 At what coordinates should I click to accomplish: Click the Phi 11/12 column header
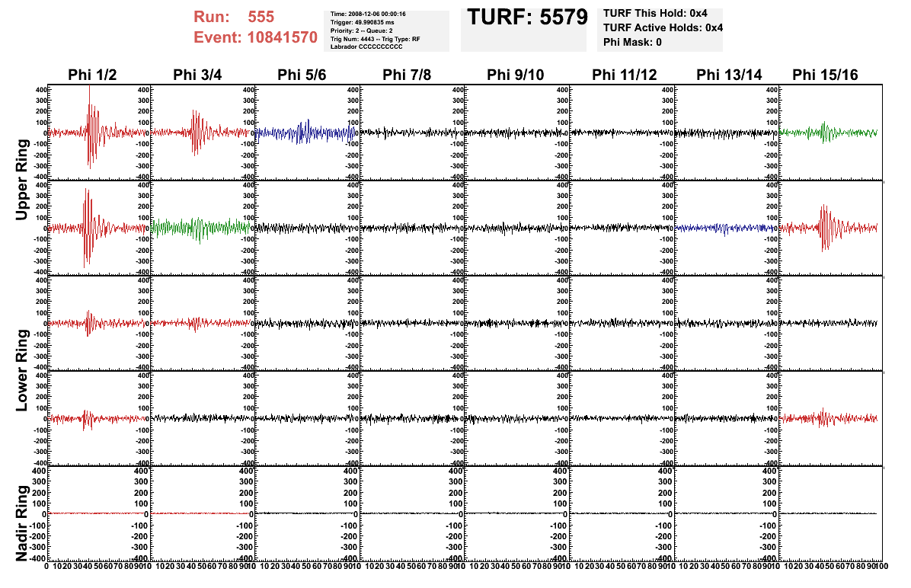[624, 75]
